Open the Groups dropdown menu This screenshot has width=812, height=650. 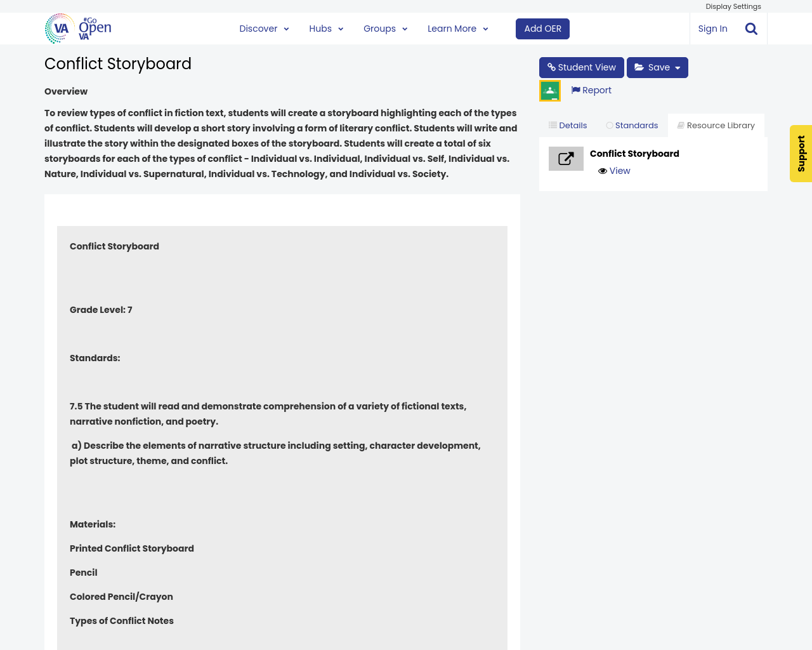pos(385,29)
